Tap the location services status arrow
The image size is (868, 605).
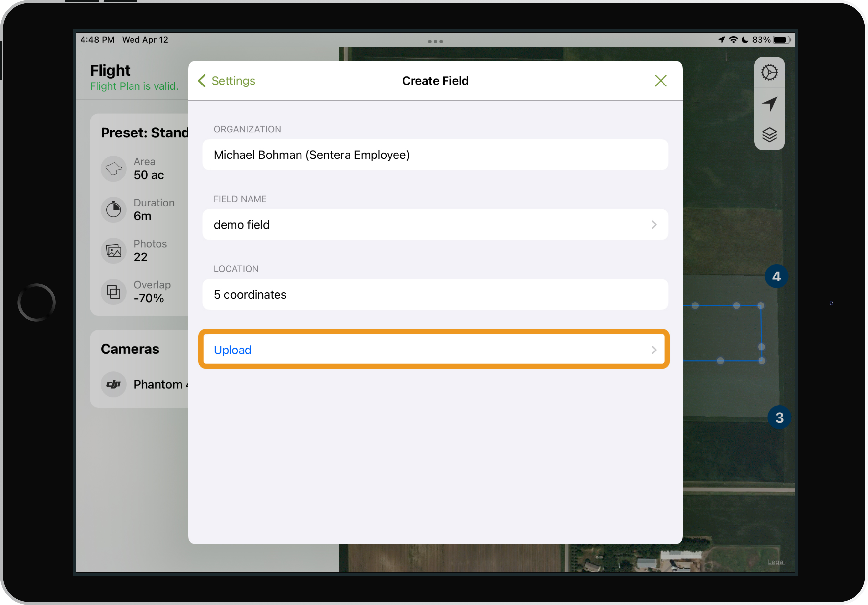pos(721,40)
